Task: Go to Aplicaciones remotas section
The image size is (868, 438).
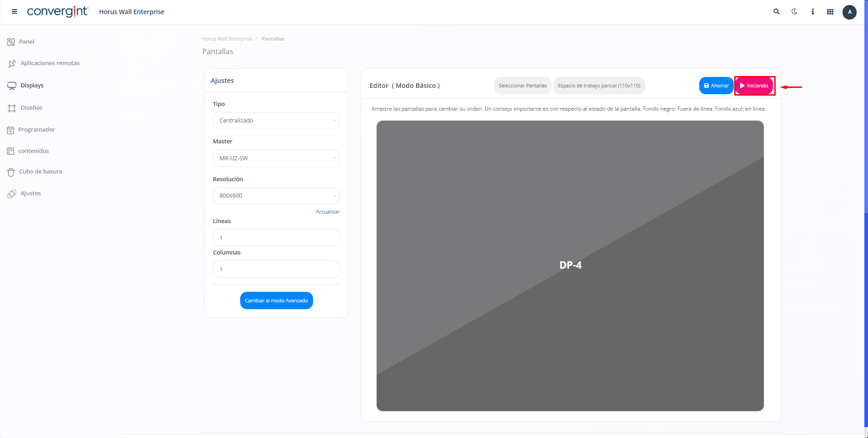Action: click(50, 63)
